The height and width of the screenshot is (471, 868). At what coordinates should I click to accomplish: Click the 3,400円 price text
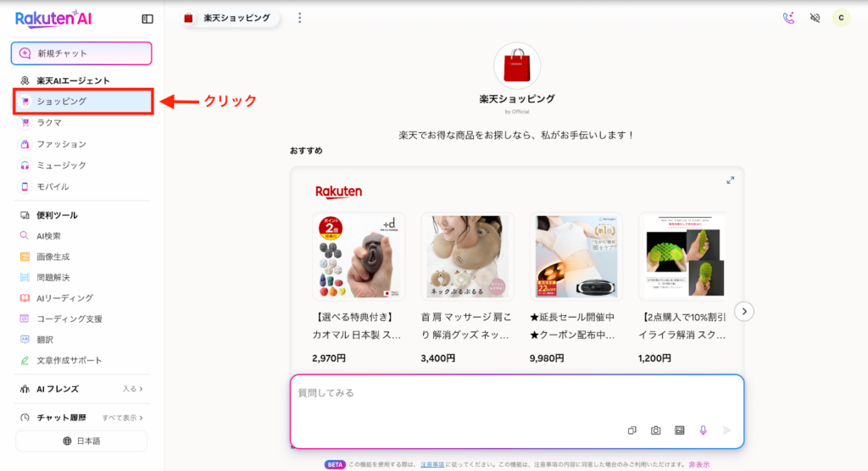coord(438,358)
